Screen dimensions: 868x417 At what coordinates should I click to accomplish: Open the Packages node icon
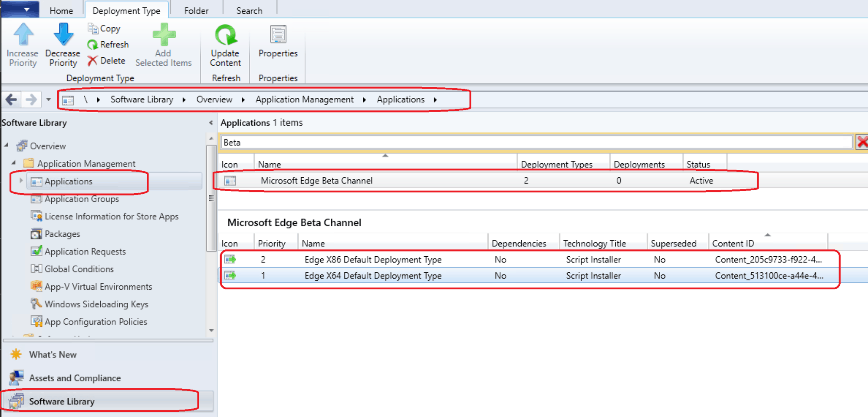(x=36, y=234)
